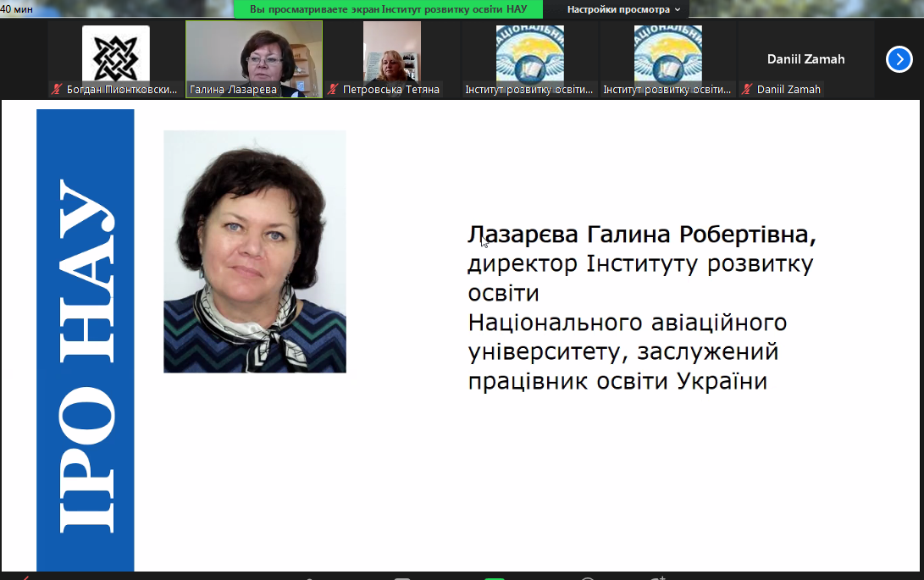This screenshot has width=924, height=580.
Task: Click the woman's portrait photo on slide
Action: click(254, 251)
